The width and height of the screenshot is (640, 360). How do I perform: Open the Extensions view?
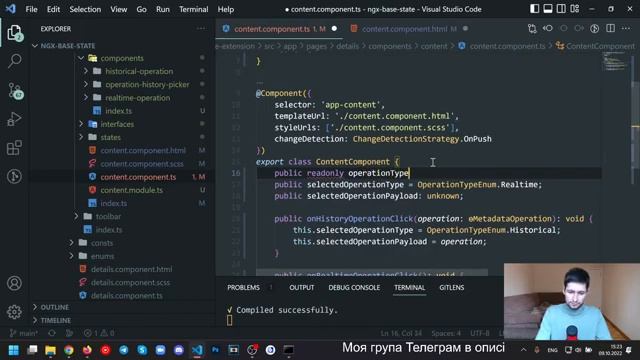pyautogui.click(x=14, y=148)
